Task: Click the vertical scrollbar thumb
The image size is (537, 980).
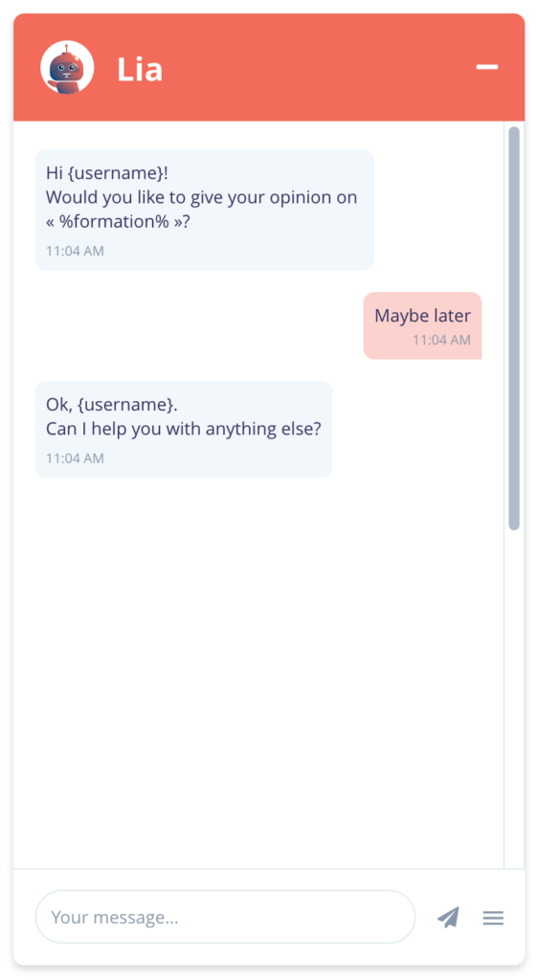Action: pyautogui.click(x=514, y=328)
